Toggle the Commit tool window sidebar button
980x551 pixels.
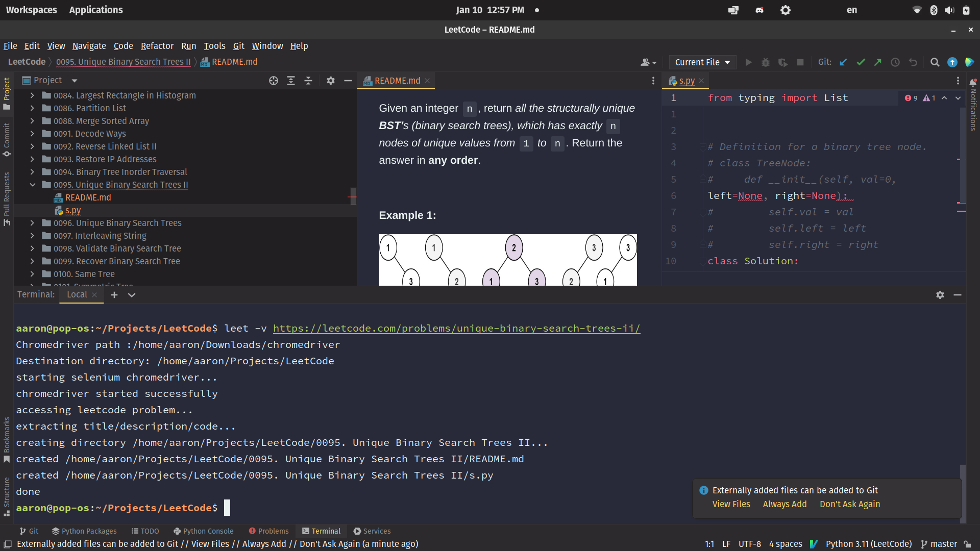(7, 139)
